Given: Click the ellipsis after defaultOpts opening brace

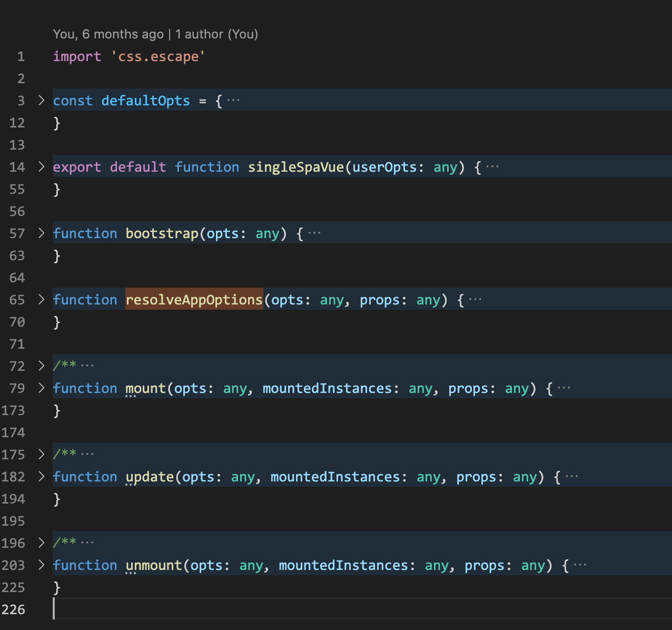Looking at the screenshot, I should coord(233,101).
